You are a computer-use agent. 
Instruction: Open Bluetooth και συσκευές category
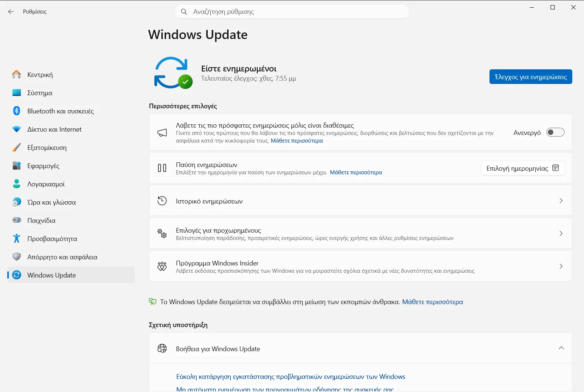[x=71, y=111]
